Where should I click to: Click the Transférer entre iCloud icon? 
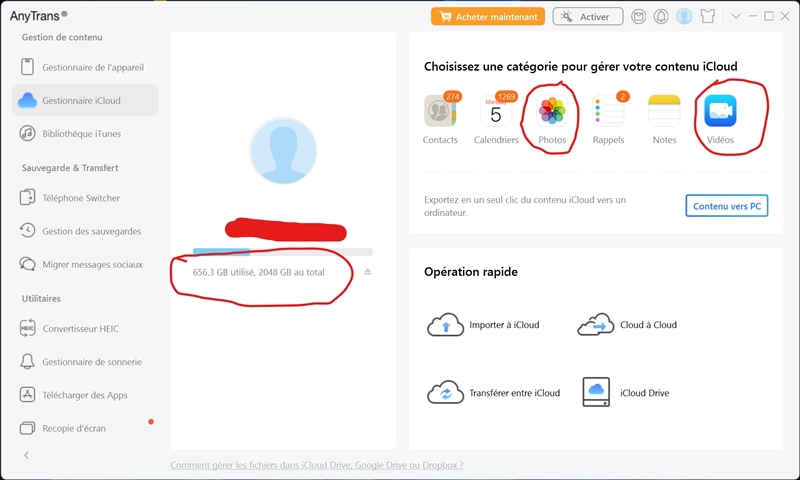[445, 393]
